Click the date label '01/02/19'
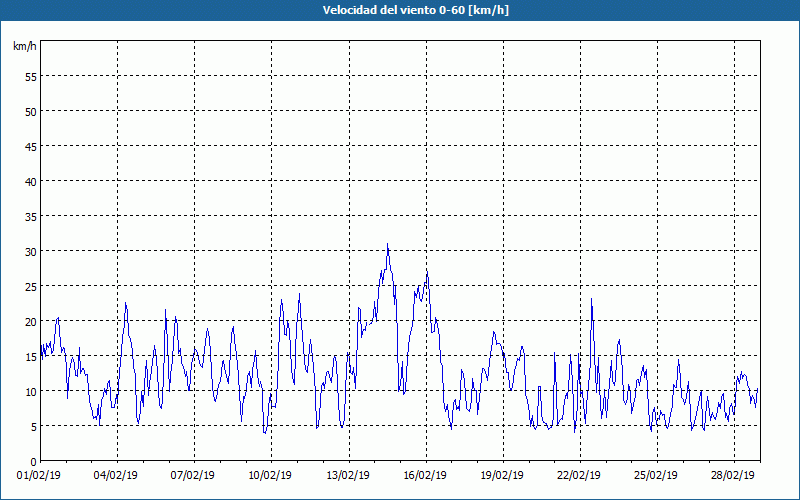The width and height of the screenshot is (800, 500). point(39,475)
